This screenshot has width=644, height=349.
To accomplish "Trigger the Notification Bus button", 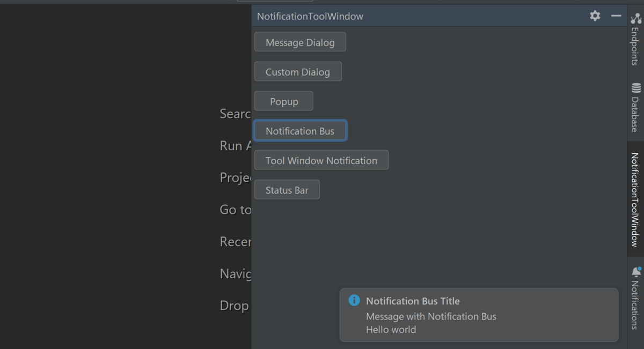I will coord(300,131).
